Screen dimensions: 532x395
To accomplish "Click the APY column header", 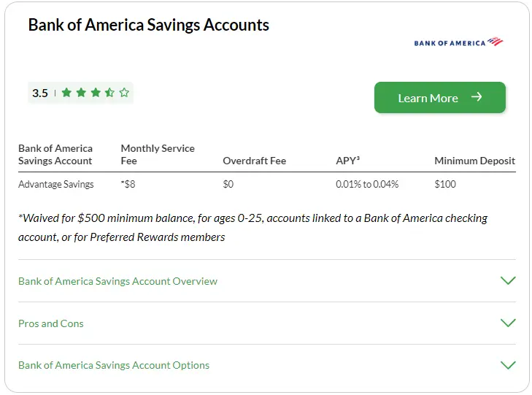I will click(x=347, y=161).
